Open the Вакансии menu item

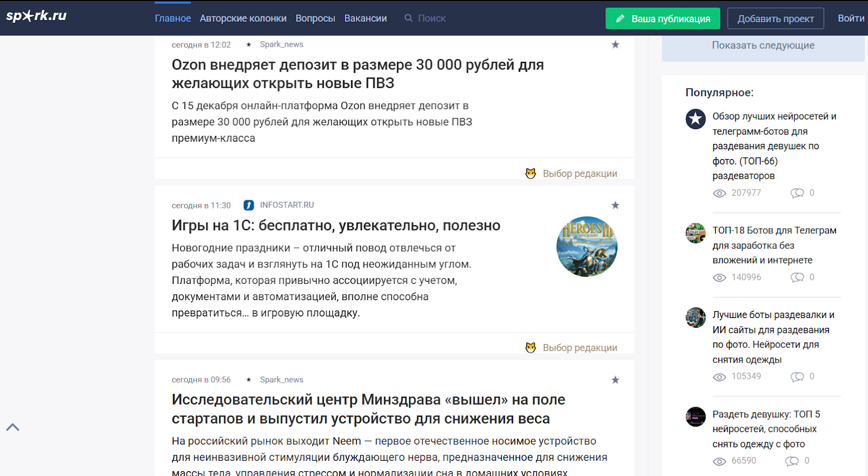click(x=365, y=18)
